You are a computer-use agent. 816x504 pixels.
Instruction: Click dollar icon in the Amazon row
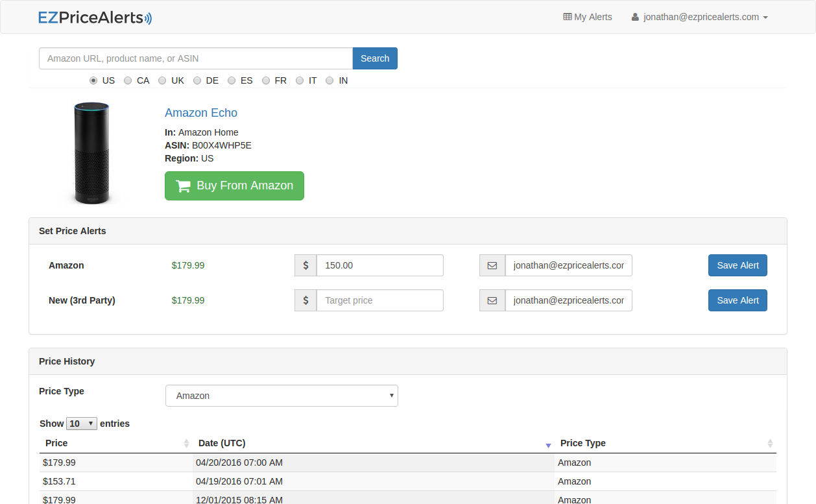coord(306,265)
